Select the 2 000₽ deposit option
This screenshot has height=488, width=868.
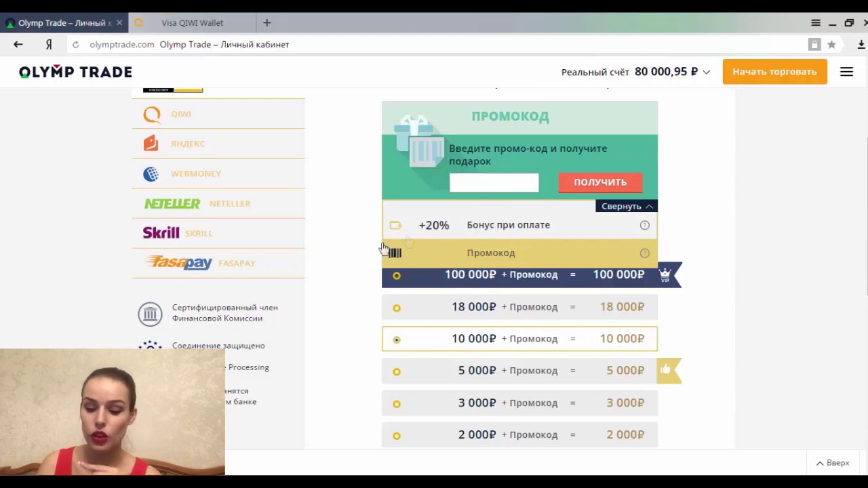click(x=519, y=435)
